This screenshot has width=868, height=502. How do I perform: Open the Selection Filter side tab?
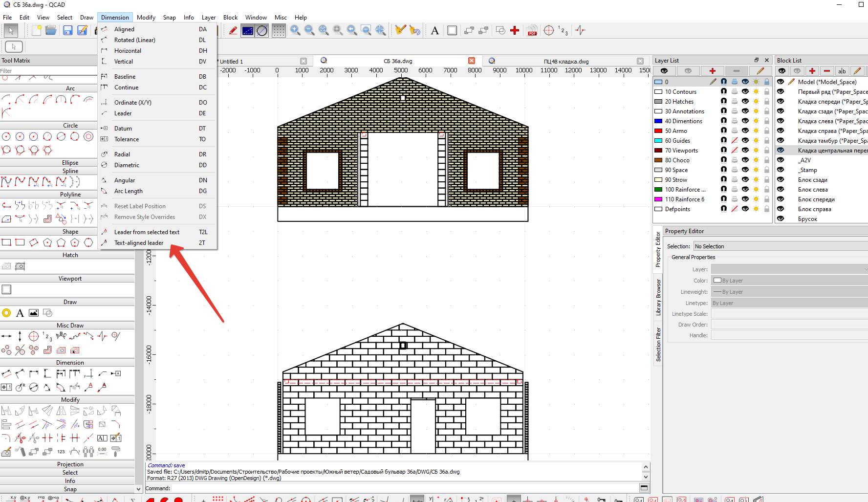(658, 344)
